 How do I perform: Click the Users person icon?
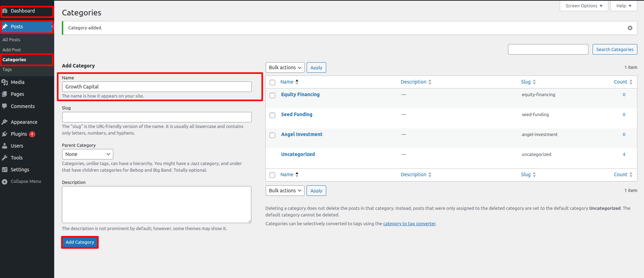pyautogui.click(x=5, y=146)
